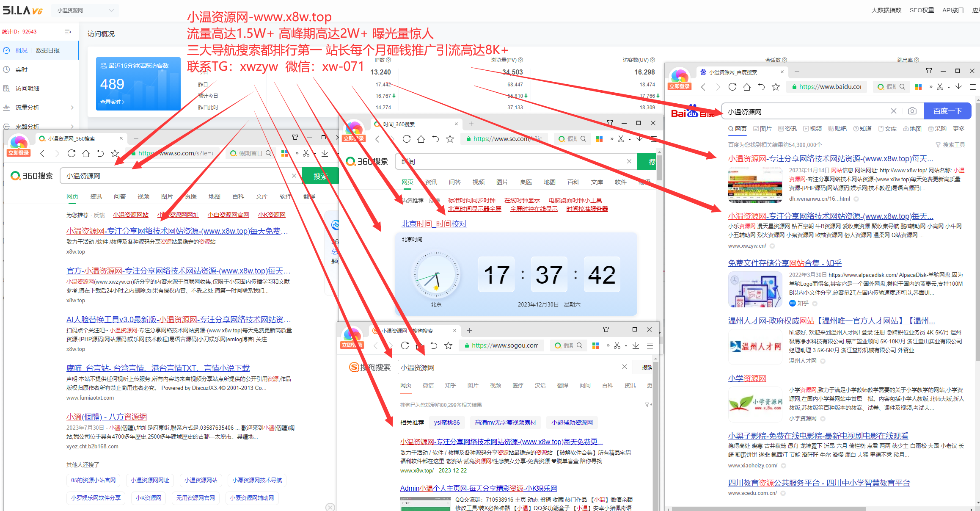
Task: Select the 知乎 tab in Sogou search
Action: coord(450,385)
